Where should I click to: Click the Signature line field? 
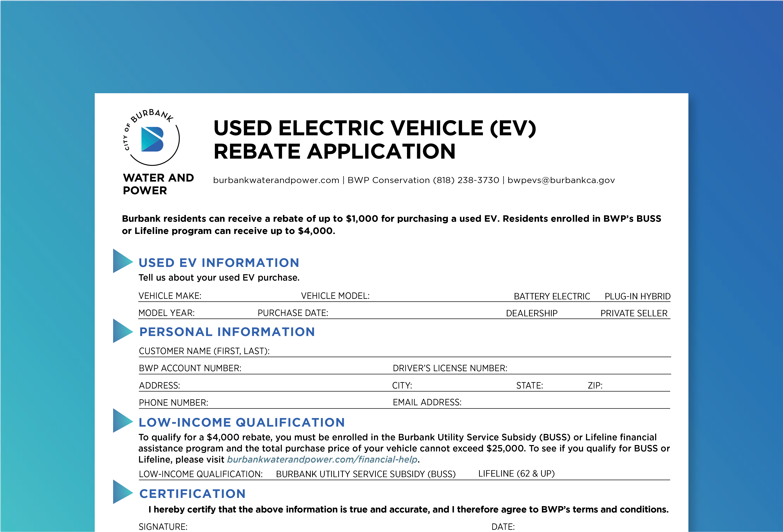pyautogui.click(x=337, y=527)
